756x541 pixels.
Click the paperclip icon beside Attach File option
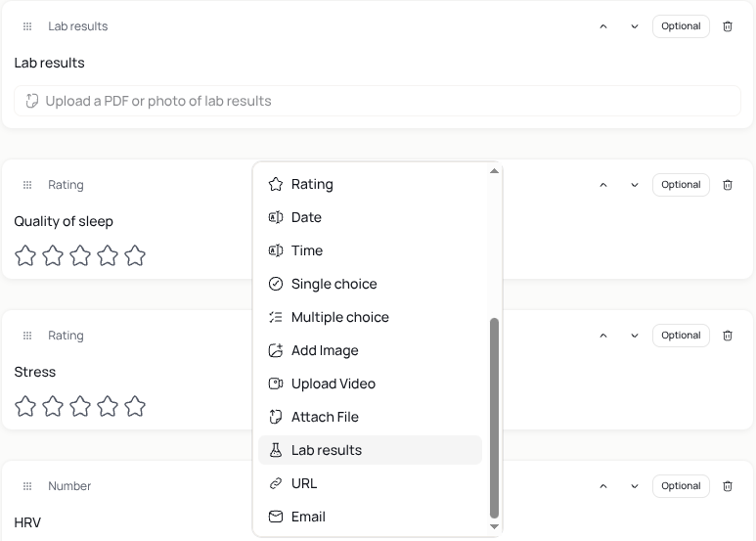tap(276, 417)
